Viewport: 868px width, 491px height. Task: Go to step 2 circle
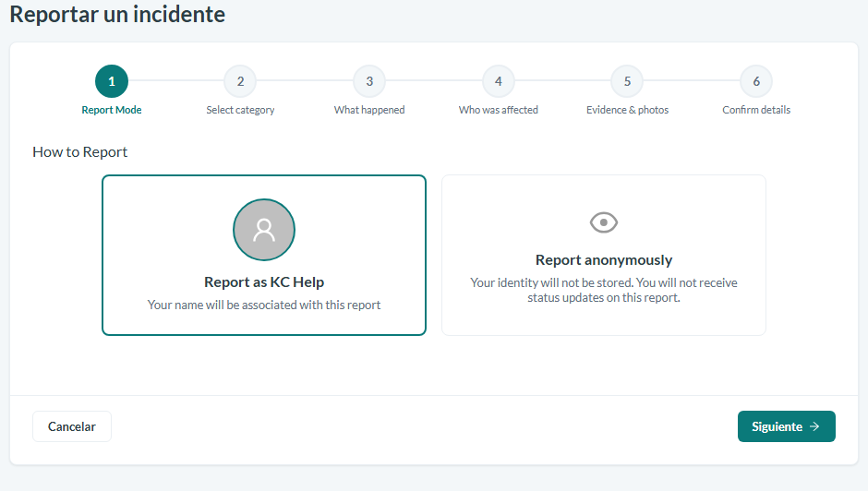[x=240, y=81]
